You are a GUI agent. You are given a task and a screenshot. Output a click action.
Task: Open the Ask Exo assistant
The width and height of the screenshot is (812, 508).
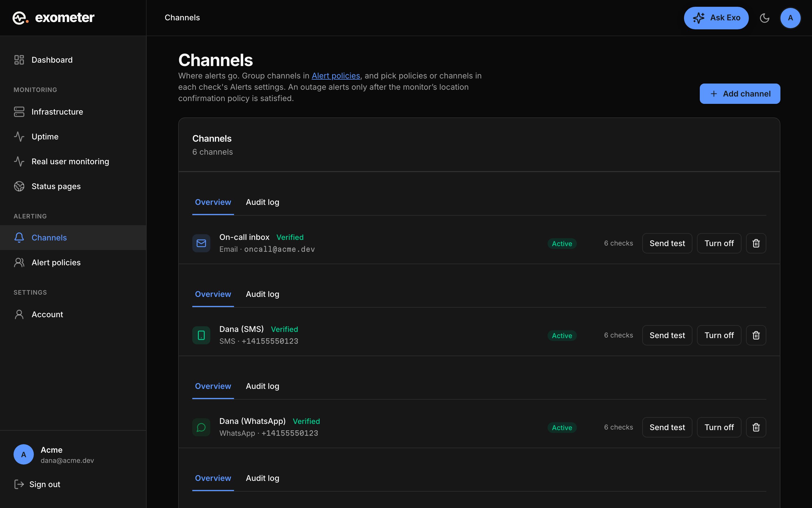click(x=716, y=18)
